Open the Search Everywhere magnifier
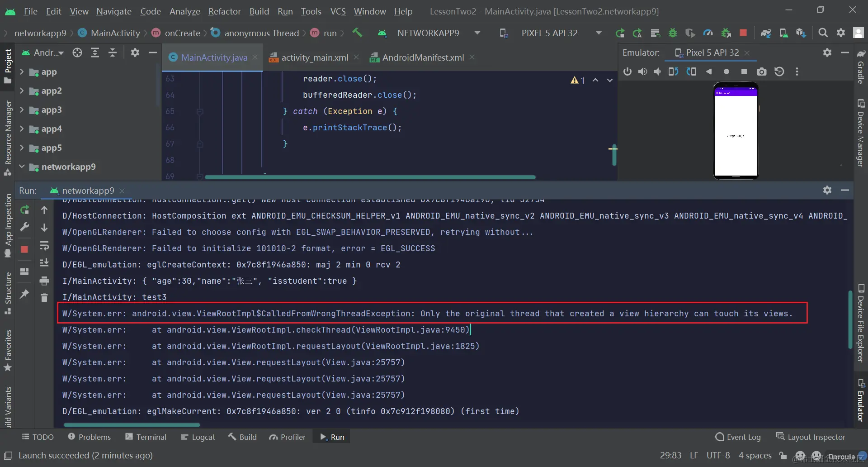Image resolution: width=868 pixels, height=467 pixels. (823, 33)
